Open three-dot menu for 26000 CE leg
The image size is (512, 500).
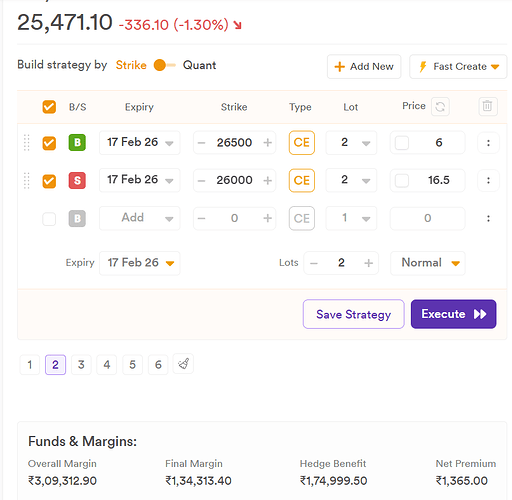(488, 180)
